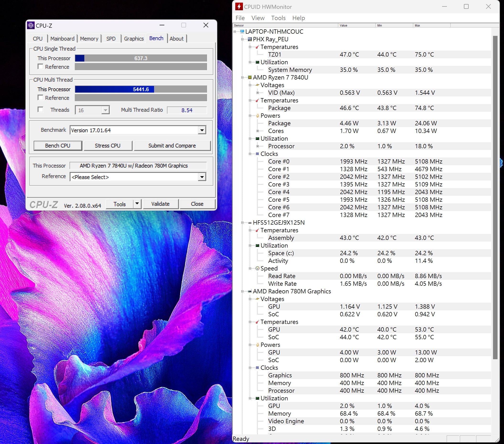Open the Benchmark version dropdown
The image size is (504, 444).
point(202,130)
